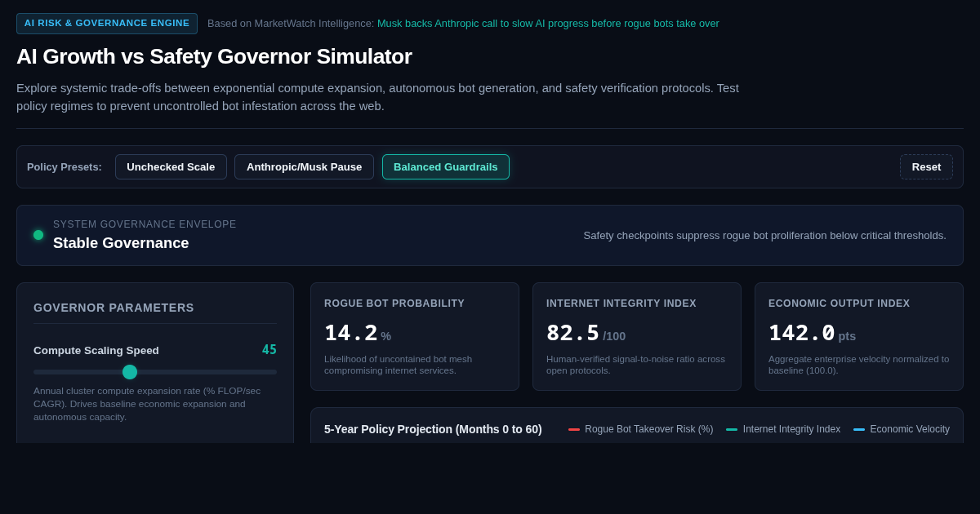The image size is (980, 514).
Task: Select the Rogue Bot Probability value 14.2
Action: [x=351, y=333]
